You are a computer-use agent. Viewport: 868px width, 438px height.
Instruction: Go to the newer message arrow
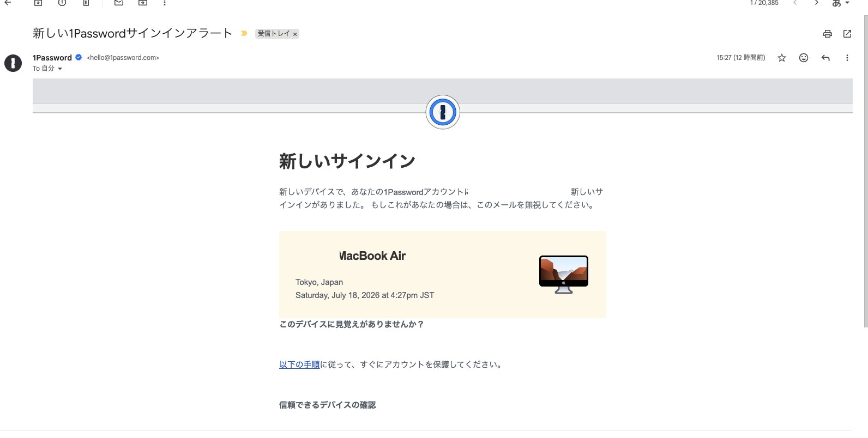coord(795,3)
